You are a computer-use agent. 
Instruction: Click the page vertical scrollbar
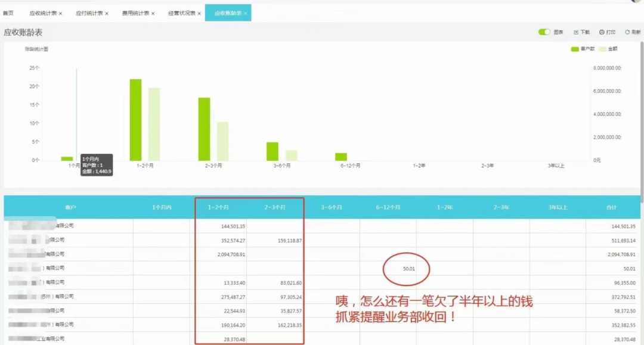[x=642, y=119]
